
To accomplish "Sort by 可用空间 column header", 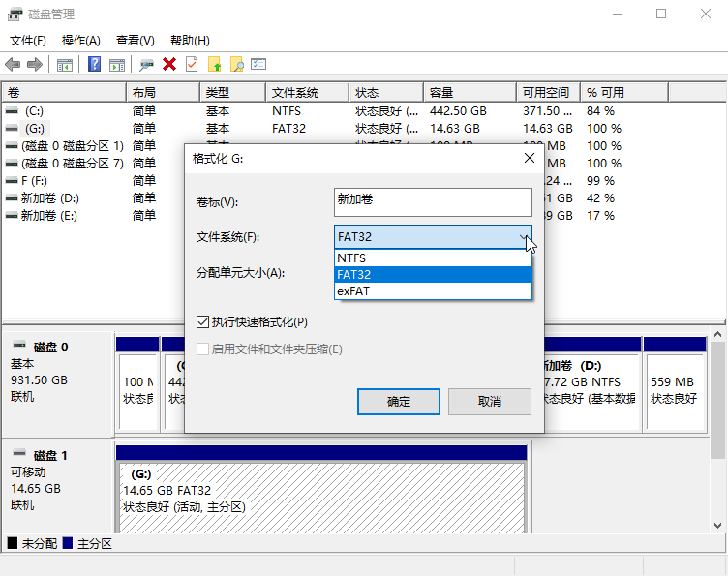I will tap(548, 92).
